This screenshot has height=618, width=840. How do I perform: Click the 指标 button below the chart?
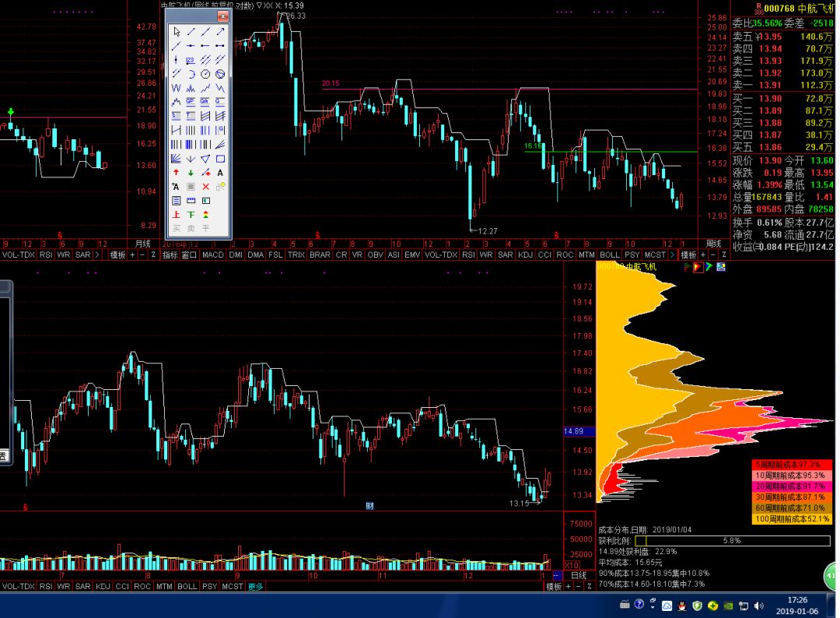pyautogui.click(x=170, y=255)
